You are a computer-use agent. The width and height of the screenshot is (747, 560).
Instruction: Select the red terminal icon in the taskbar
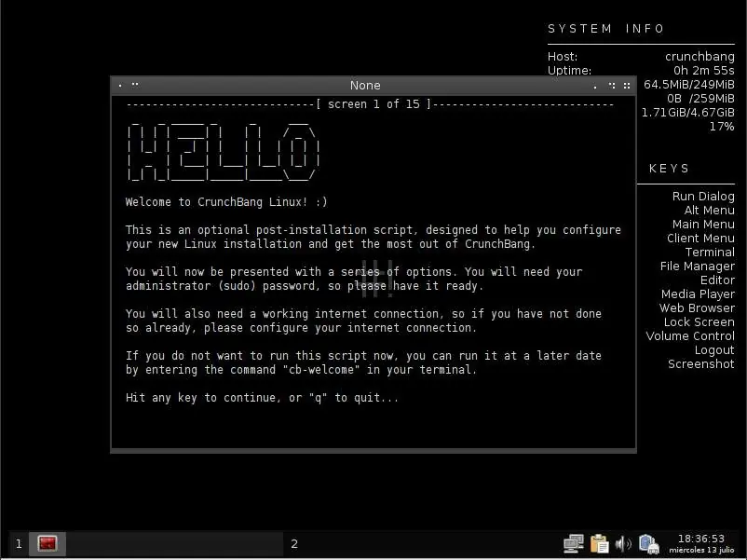tap(48, 543)
